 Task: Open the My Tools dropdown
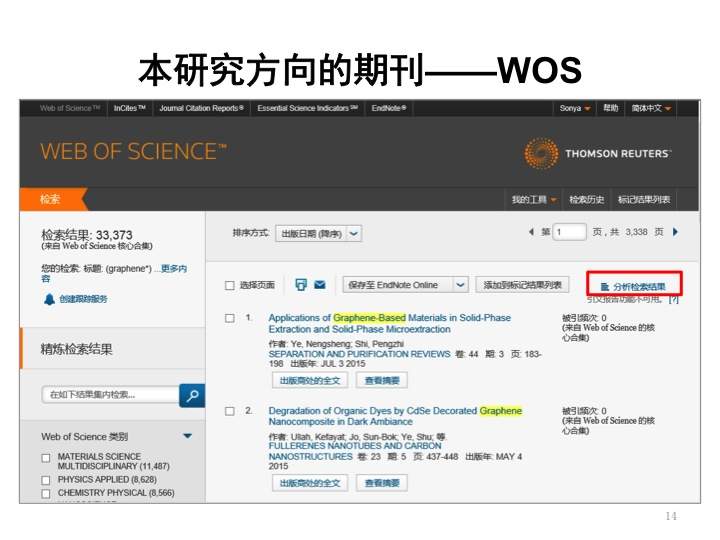click(x=534, y=200)
